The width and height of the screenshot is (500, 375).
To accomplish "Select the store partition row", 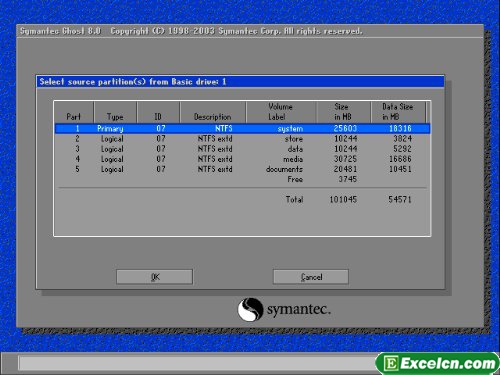I will tap(242, 139).
